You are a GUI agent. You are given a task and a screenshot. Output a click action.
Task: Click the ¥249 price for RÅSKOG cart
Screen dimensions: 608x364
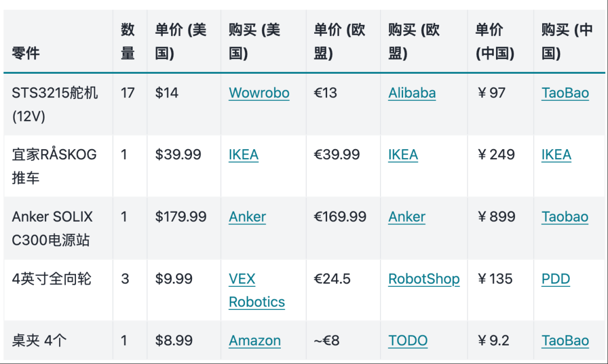click(x=496, y=155)
